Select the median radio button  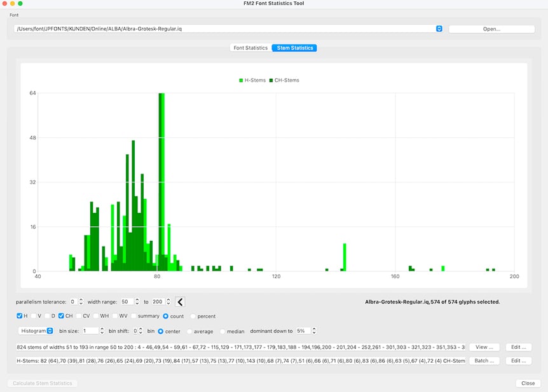click(223, 331)
